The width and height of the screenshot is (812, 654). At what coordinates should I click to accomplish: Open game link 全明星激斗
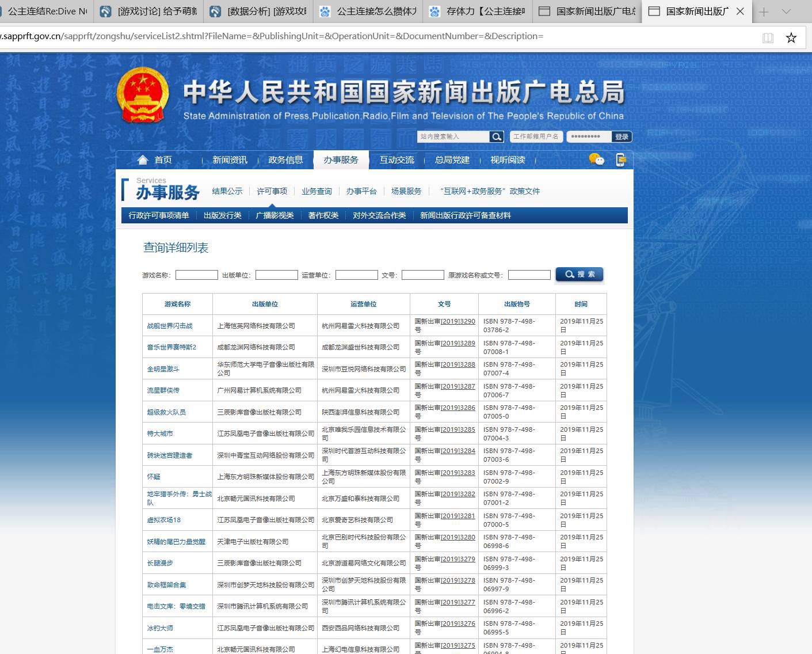coord(163,369)
